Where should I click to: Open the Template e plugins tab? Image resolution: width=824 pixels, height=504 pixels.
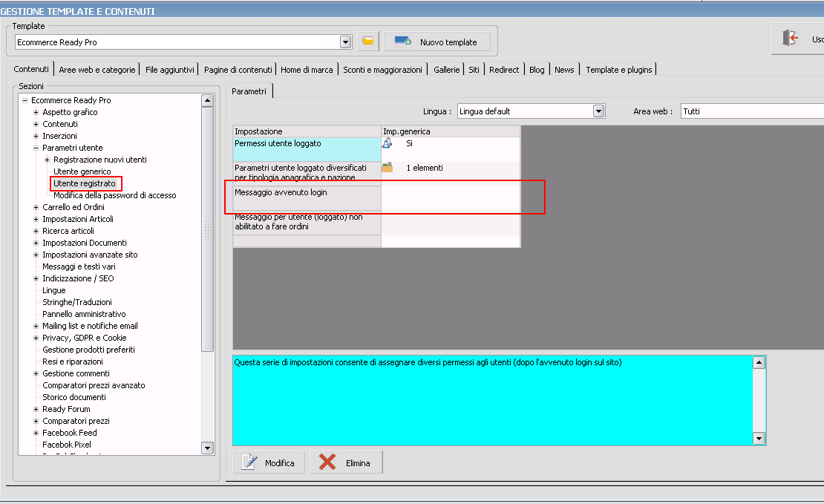click(x=618, y=69)
